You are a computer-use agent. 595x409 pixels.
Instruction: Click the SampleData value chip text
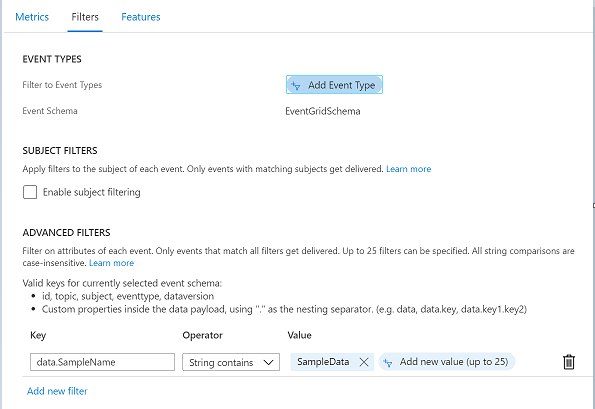323,362
